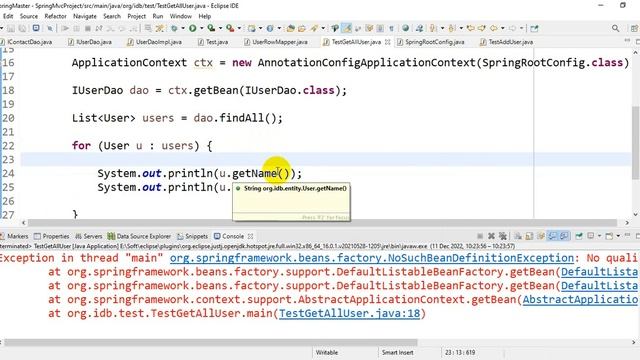Follow AbstractApplicationContext stack trace link

point(580,300)
